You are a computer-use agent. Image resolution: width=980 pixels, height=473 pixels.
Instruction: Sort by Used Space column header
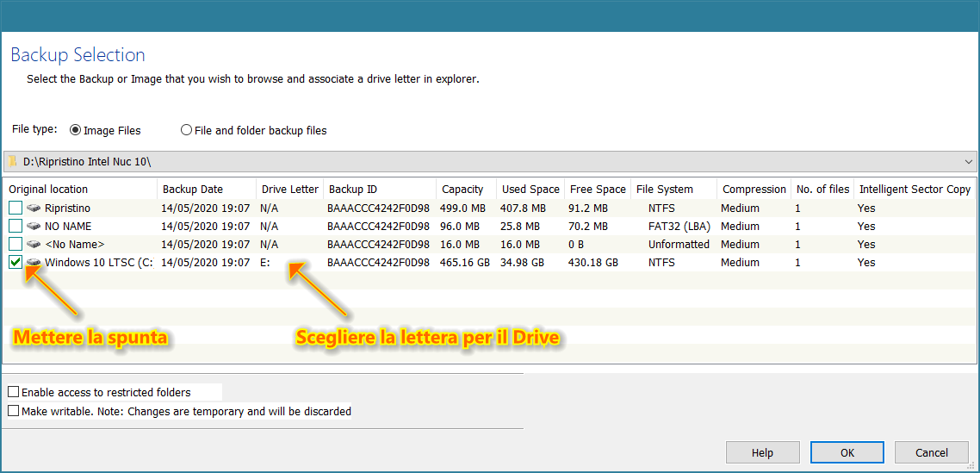[x=530, y=189]
